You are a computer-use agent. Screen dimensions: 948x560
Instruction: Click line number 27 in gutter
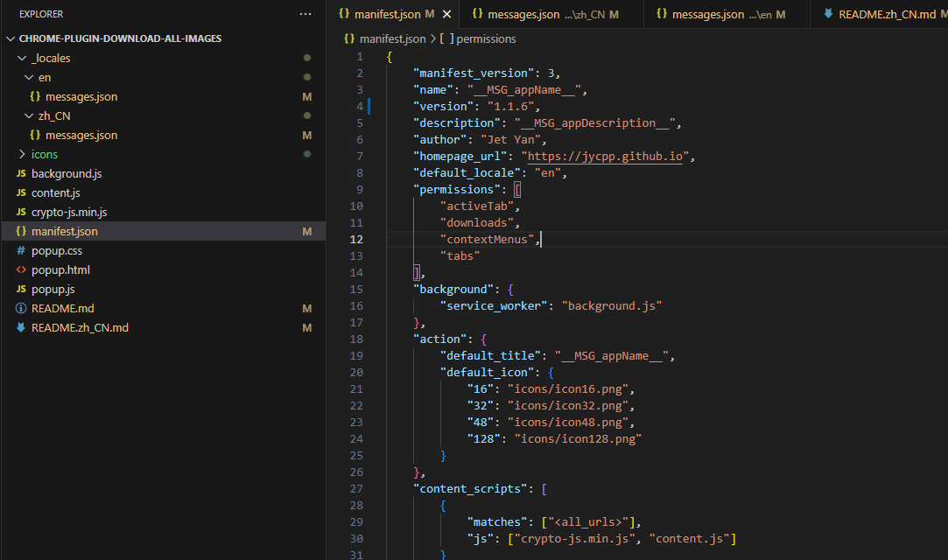pos(357,489)
